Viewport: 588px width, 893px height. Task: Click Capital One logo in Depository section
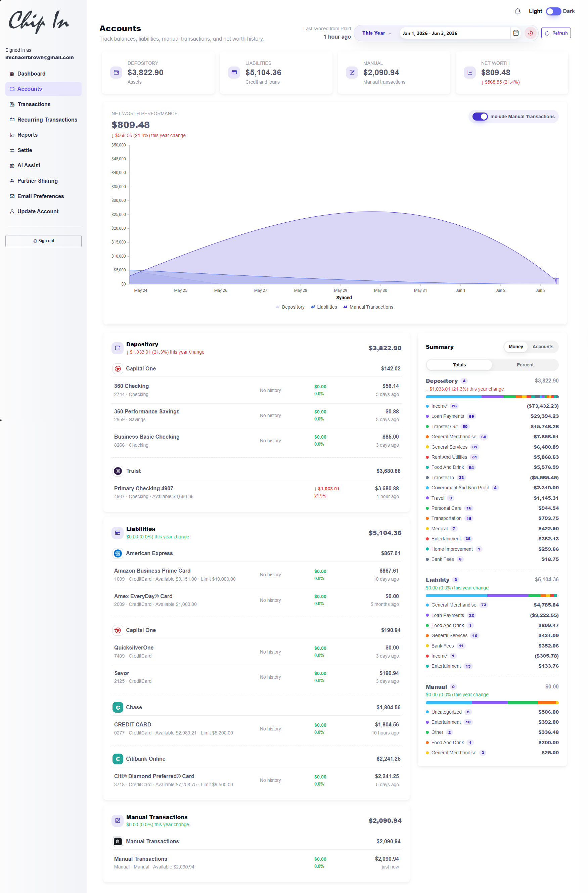tap(118, 369)
